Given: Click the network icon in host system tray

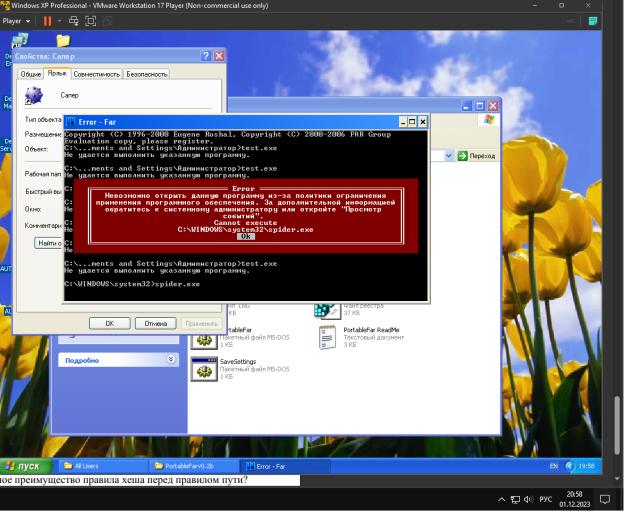Looking at the screenshot, I should point(515,499).
